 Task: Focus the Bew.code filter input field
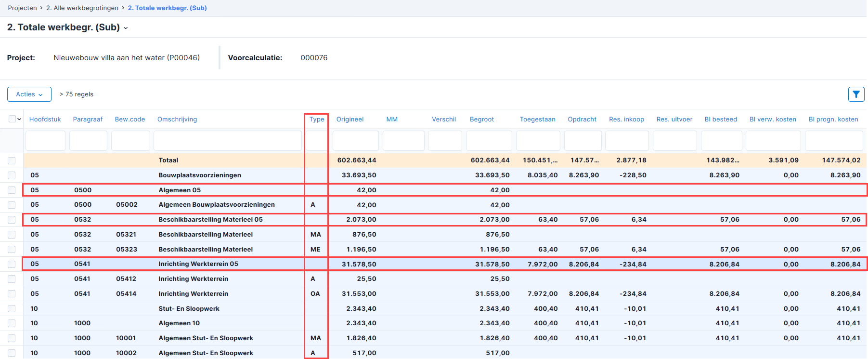pyautogui.click(x=130, y=141)
